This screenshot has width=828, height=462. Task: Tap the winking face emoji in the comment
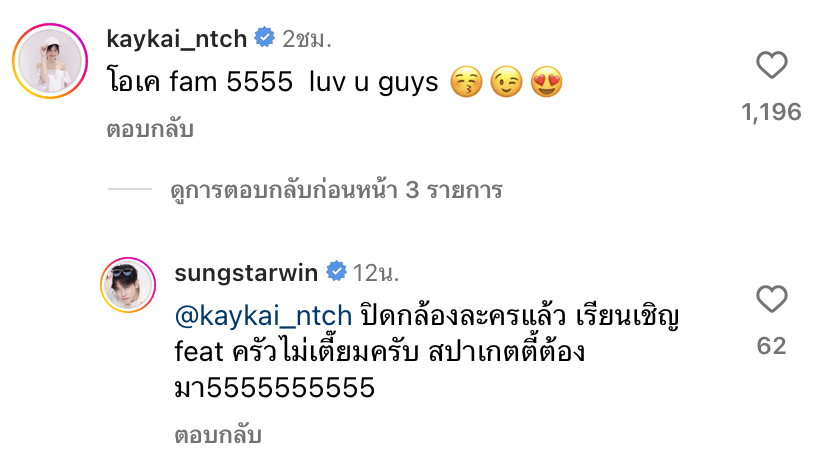[x=506, y=82]
